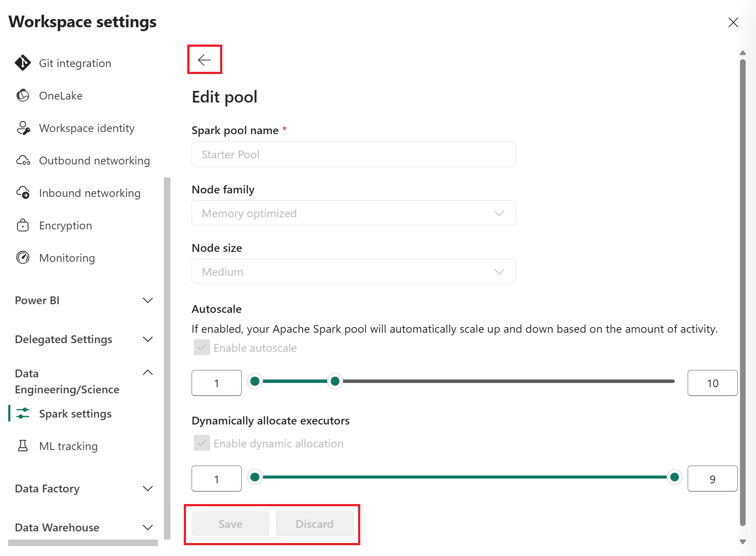Click the scroll down arrow on the right
The width and height of the screenshot is (756, 556).
[x=743, y=541]
